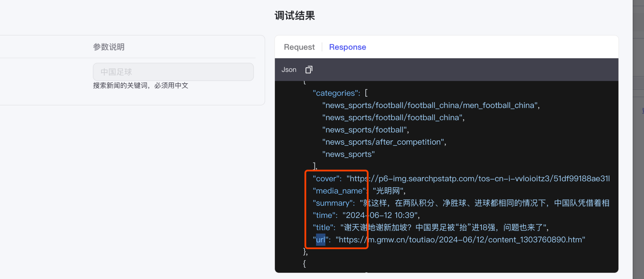
Task: Copy the Json response with copy icon
Action: [x=309, y=70]
